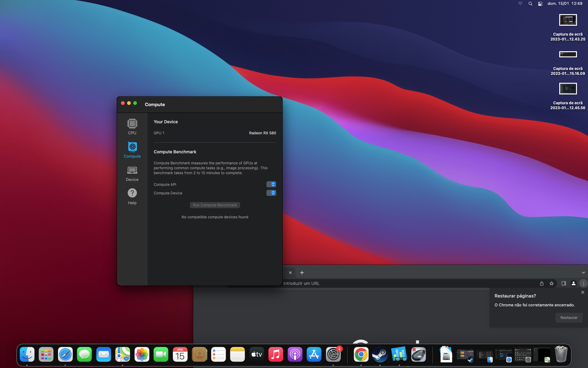This screenshot has width=588, height=368.
Task: Open the Compute sidebar section
Action: [x=132, y=150]
